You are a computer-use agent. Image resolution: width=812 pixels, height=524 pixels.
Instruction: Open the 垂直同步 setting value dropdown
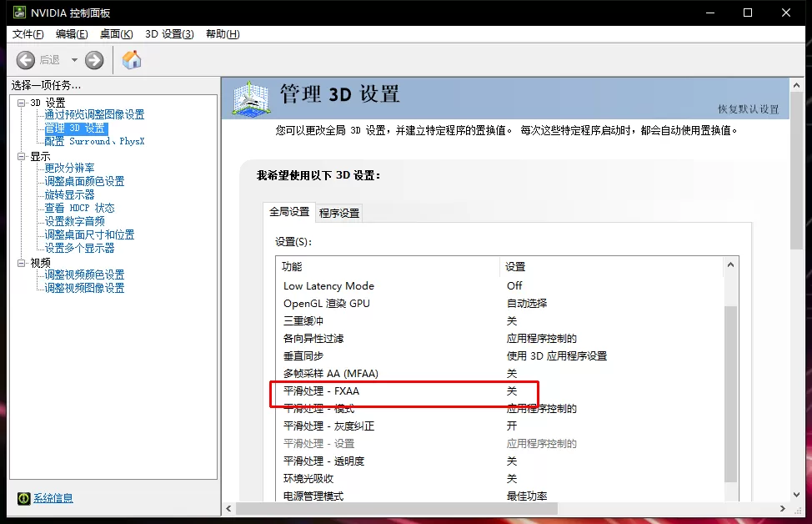click(x=559, y=355)
